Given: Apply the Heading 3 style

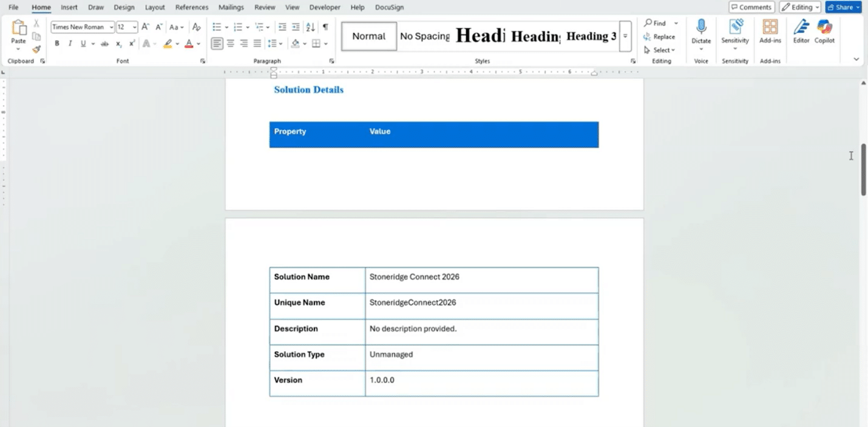Looking at the screenshot, I should point(591,36).
